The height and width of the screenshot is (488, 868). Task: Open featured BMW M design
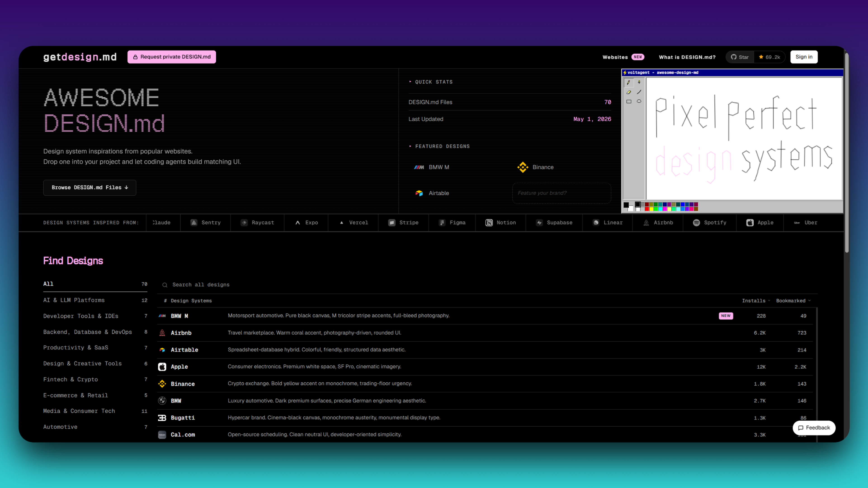[431, 167]
